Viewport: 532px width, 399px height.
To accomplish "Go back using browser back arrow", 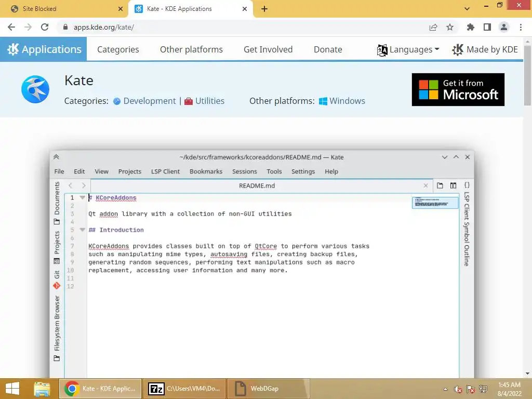I will [11, 27].
